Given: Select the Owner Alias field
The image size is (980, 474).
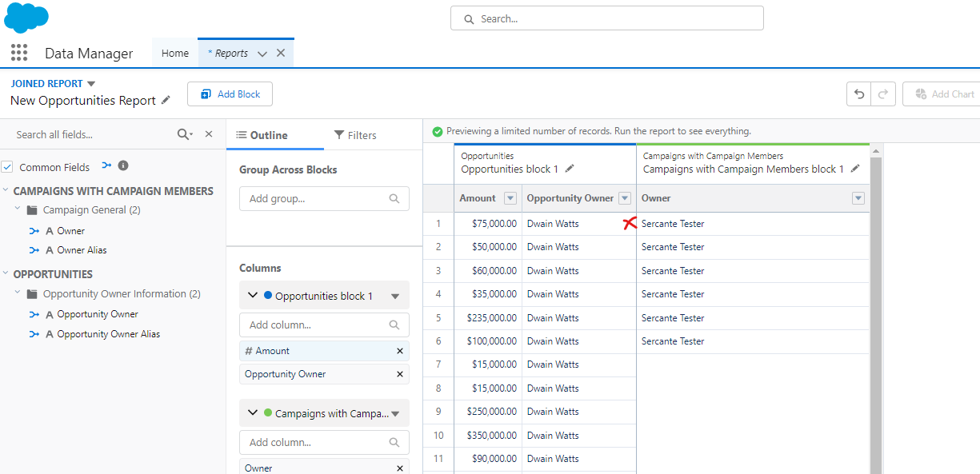Looking at the screenshot, I should click(82, 250).
